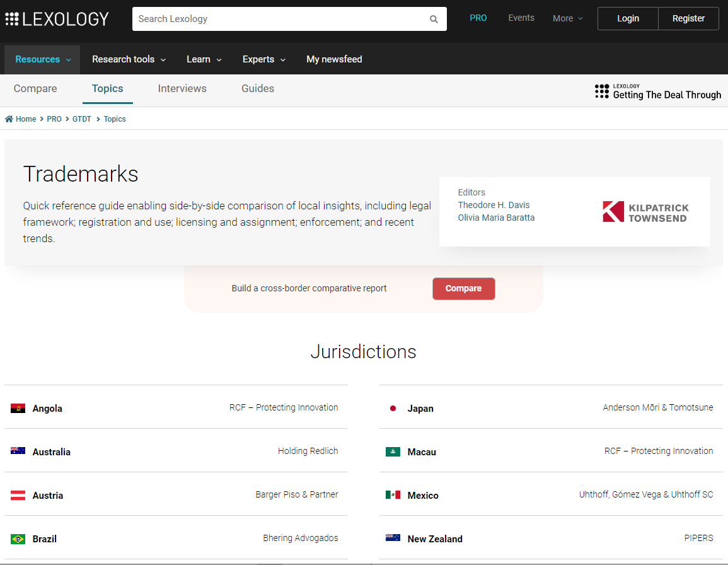This screenshot has width=728, height=565.
Task: Click the Japan flag icon
Action: point(393,409)
